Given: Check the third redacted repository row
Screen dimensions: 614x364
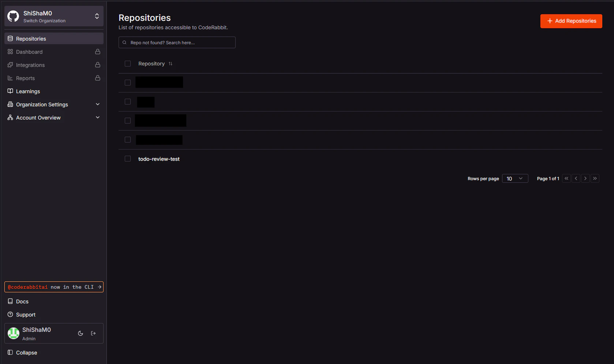Looking at the screenshot, I should click(x=128, y=121).
